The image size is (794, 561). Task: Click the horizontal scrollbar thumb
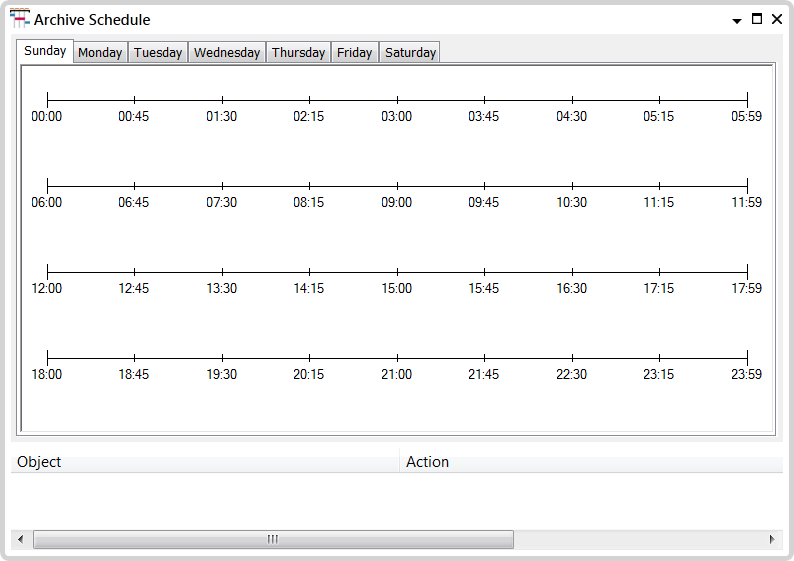272,539
